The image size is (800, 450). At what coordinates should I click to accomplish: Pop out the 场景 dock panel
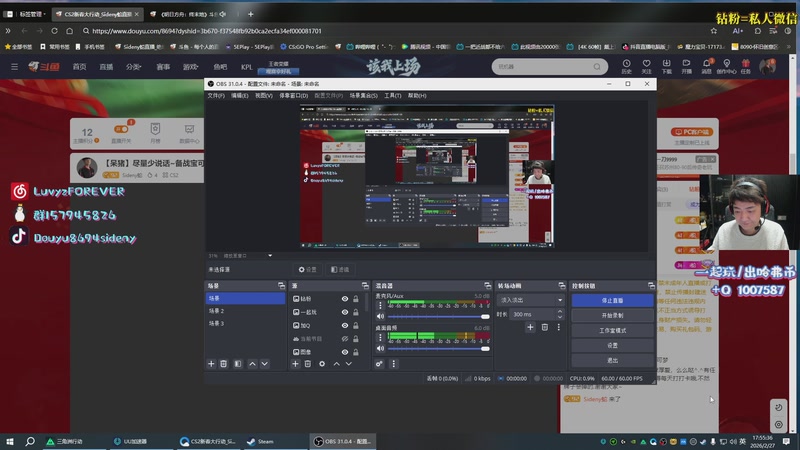[x=281, y=286]
